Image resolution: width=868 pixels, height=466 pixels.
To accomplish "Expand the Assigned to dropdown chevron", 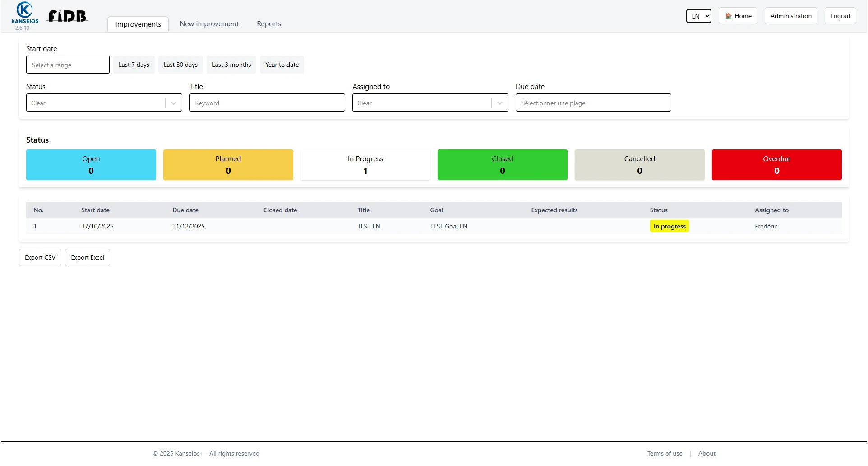I will 499,103.
